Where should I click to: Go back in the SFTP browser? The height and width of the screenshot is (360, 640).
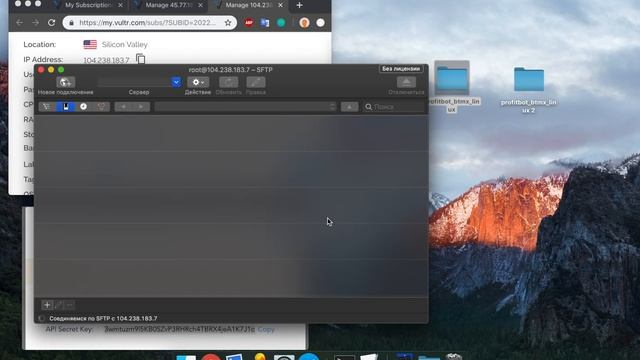pos(123,107)
